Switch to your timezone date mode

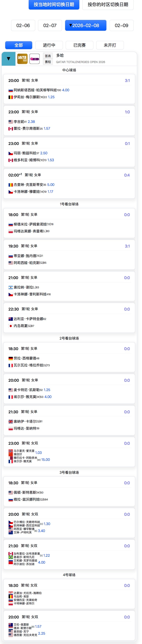tap(108, 5)
